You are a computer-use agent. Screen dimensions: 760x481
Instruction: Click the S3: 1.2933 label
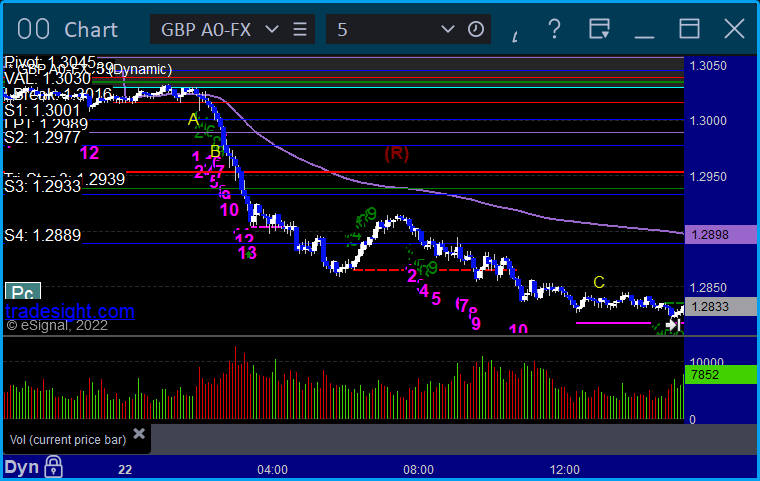tap(43, 187)
